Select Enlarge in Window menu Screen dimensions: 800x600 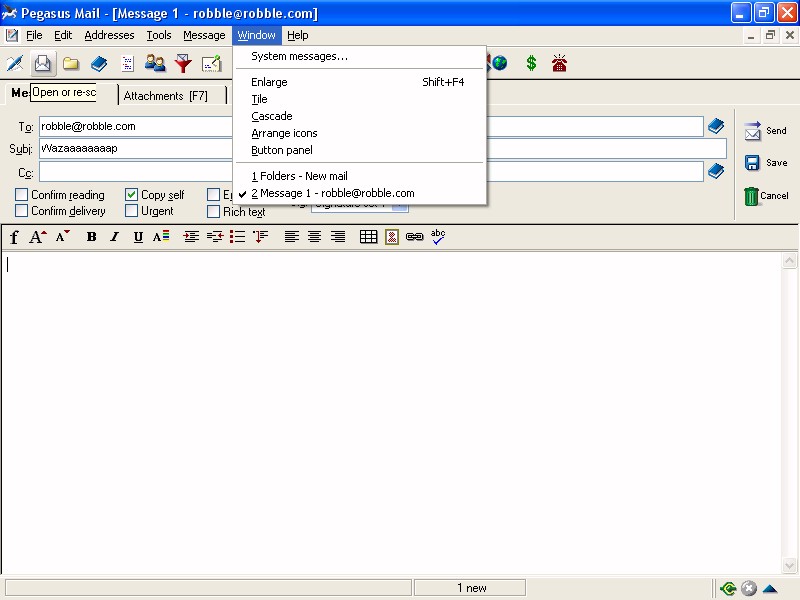359,82
